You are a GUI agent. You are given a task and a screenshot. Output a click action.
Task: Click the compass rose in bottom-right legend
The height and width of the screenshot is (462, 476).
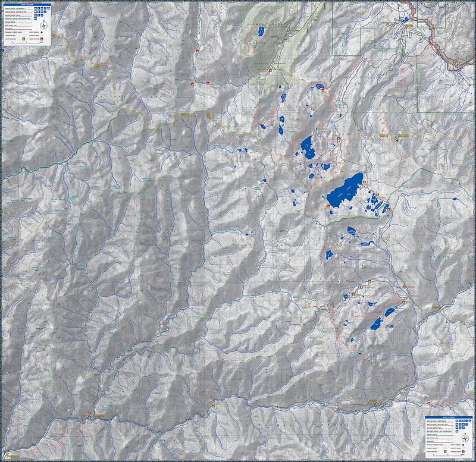465,438
